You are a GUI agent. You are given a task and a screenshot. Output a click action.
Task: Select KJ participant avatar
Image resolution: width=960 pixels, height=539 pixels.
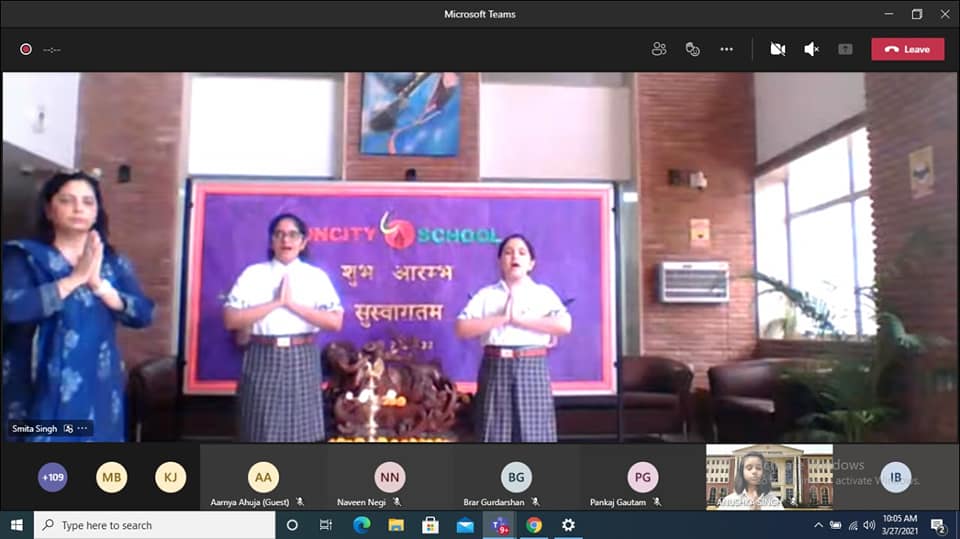coord(170,477)
